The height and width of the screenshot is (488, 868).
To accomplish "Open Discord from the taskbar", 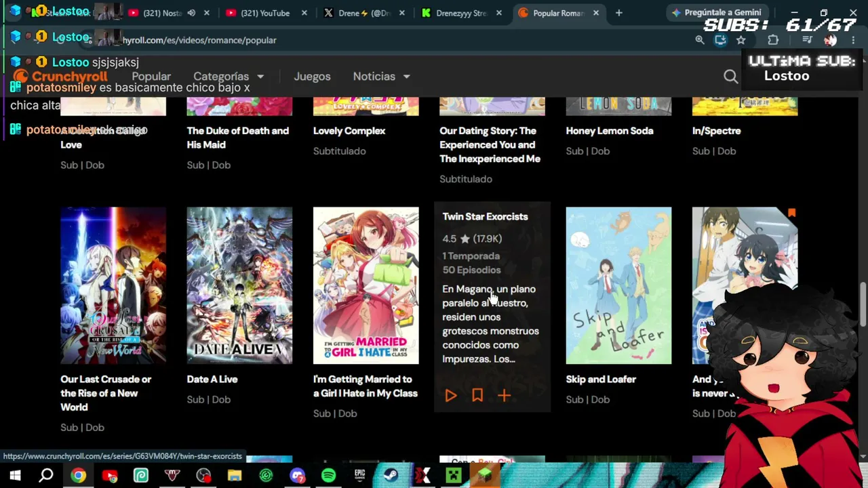I will coord(297,476).
